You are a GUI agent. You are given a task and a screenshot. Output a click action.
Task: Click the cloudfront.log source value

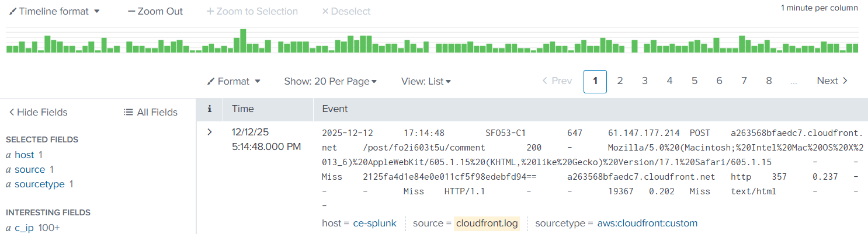[x=487, y=223]
